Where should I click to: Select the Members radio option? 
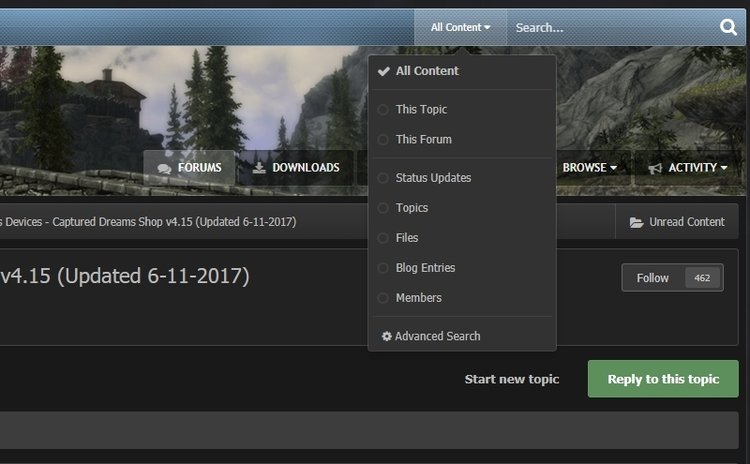[383, 298]
